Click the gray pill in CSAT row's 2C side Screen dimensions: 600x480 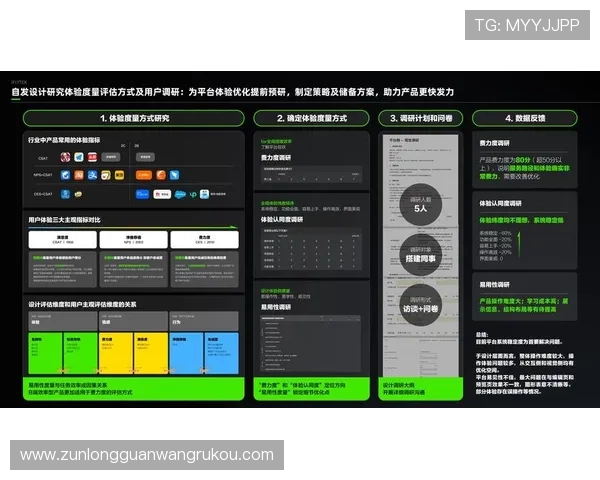tap(111, 157)
